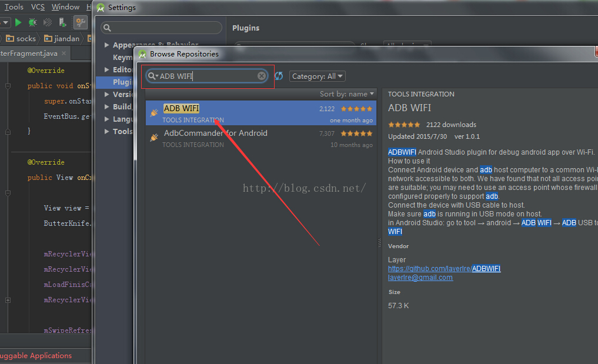Open search history magnifier dropdown
This screenshot has width=598, height=364.
click(x=153, y=76)
